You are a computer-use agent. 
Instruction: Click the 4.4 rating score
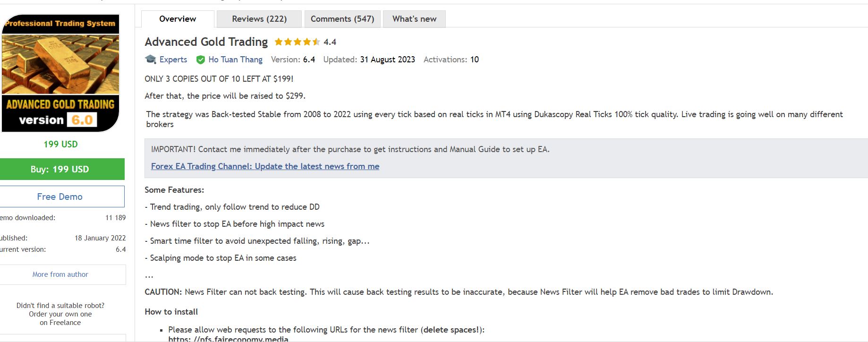[330, 42]
